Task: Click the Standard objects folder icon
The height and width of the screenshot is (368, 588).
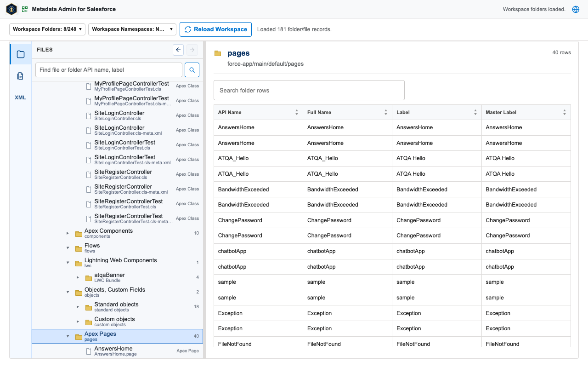Action: pos(89,307)
